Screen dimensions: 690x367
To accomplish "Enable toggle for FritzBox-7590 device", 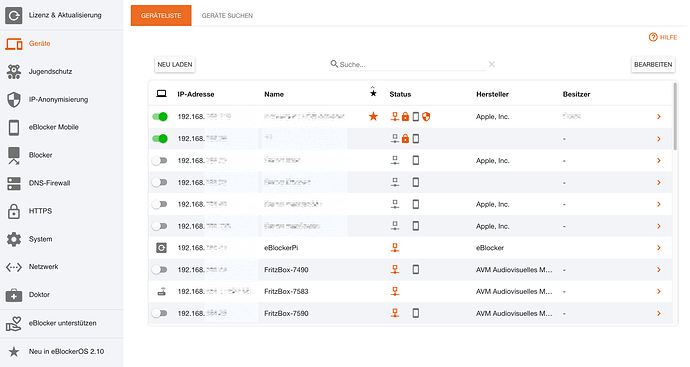I will (159, 313).
